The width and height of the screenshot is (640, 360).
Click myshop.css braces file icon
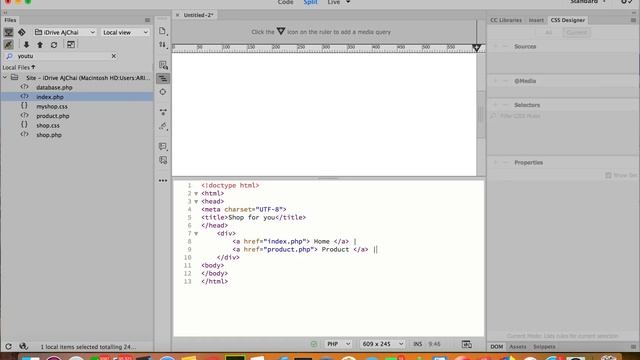point(24,106)
